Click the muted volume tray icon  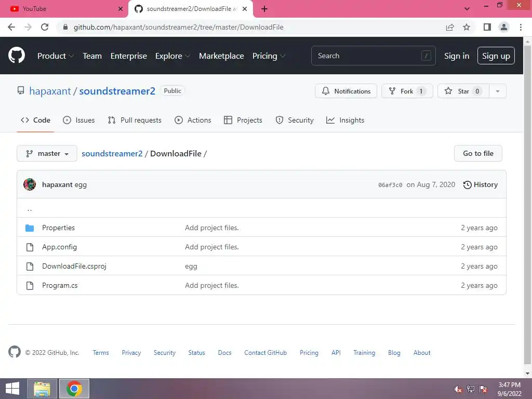tap(458, 389)
